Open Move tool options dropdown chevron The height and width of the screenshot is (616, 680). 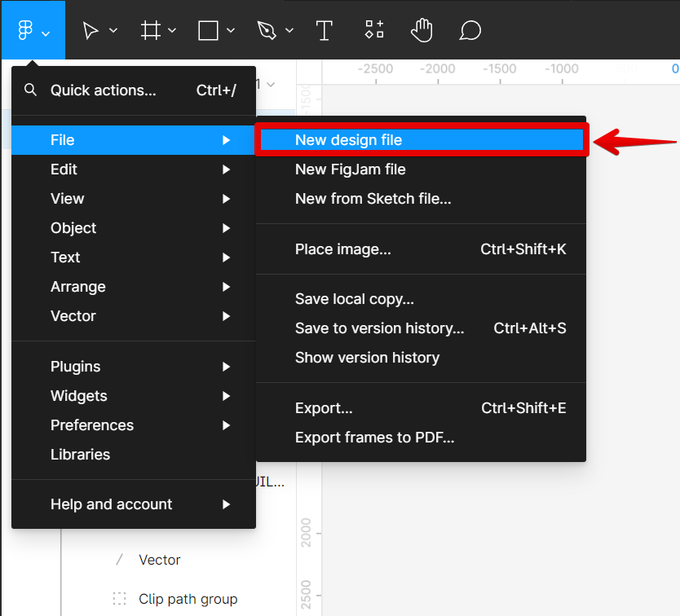(x=113, y=32)
